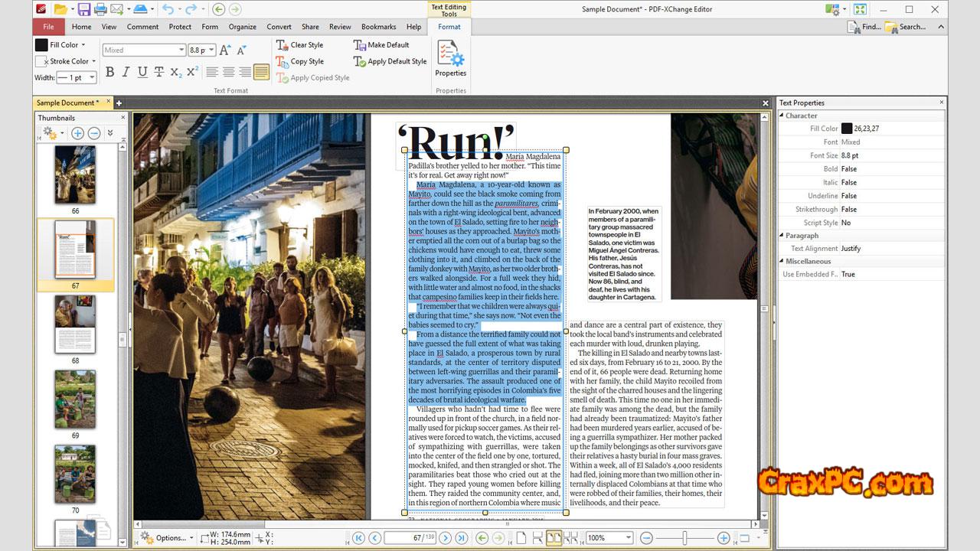Enable two-page facing layout view
Viewport: 980px width, 551px height.
(x=553, y=538)
